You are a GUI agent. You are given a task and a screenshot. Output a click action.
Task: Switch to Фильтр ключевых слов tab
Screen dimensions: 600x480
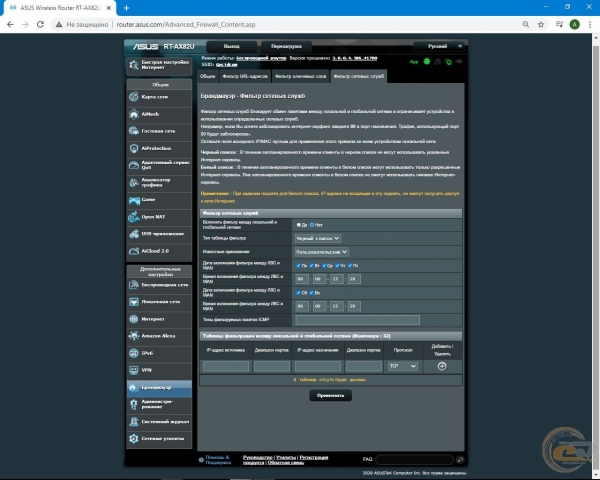[x=300, y=76]
